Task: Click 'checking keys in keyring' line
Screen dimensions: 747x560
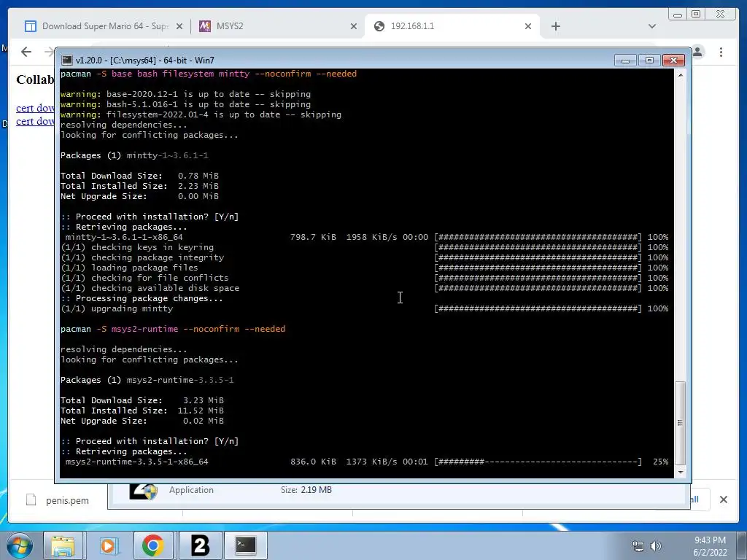Action: pyautogui.click(x=137, y=247)
